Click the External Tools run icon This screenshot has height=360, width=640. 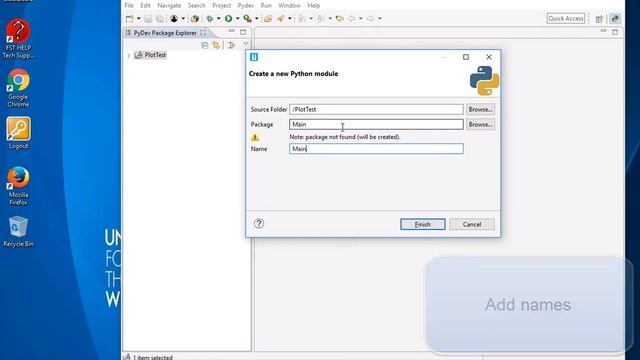pyautogui.click(x=247, y=18)
